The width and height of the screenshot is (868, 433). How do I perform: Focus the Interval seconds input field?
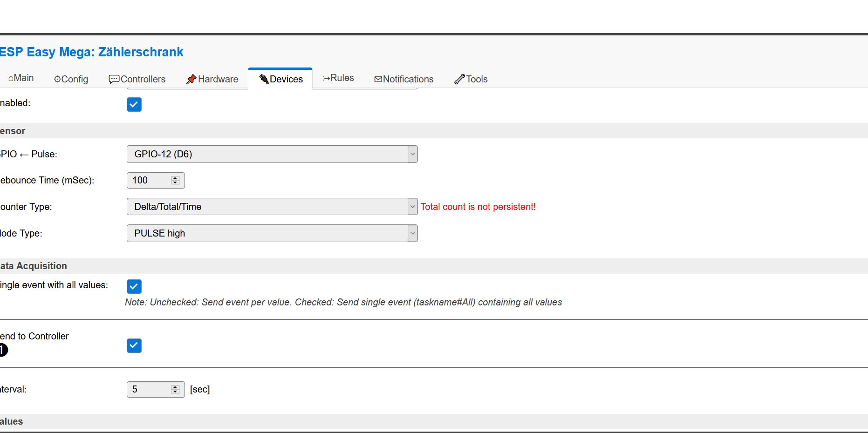click(x=156, y=389)
